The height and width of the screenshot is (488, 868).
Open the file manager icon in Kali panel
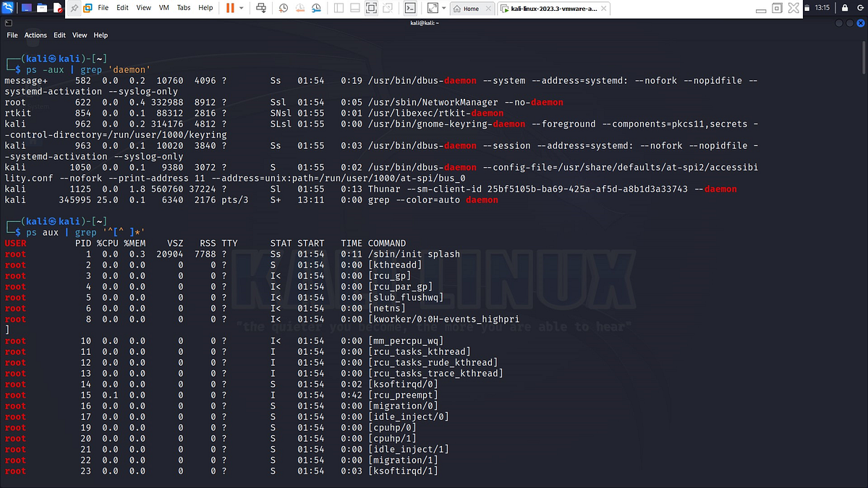[x=41, y=8]
